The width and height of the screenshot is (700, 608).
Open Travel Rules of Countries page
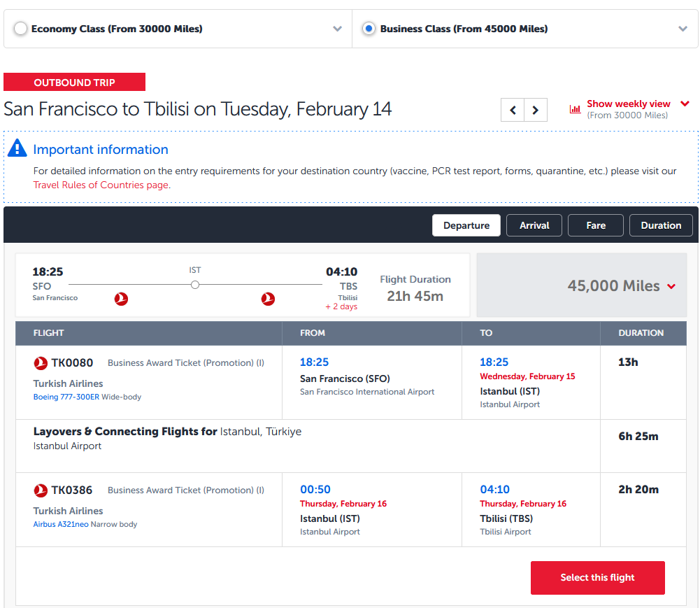point(101,185)
